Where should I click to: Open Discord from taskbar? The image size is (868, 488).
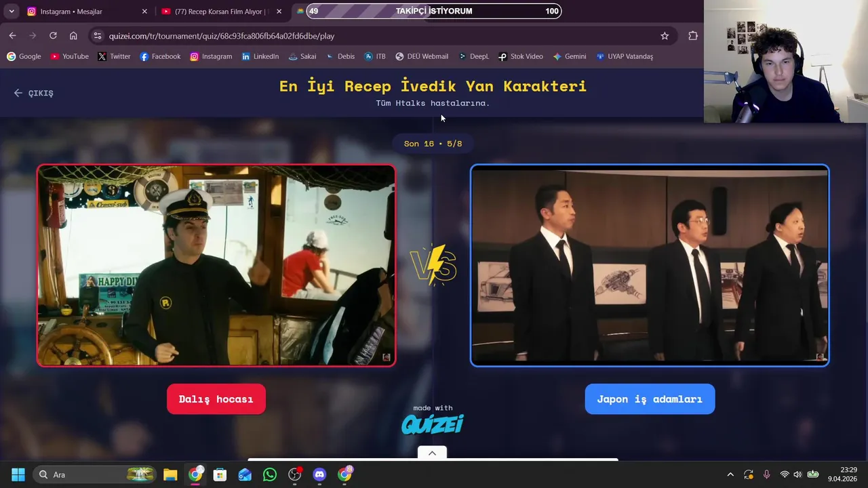[319, 474]
